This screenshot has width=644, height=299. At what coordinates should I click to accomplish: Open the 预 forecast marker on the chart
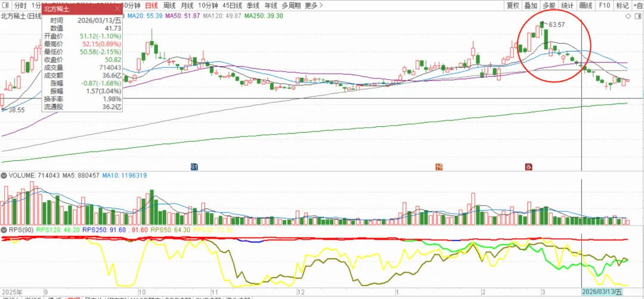coord(439,166)
